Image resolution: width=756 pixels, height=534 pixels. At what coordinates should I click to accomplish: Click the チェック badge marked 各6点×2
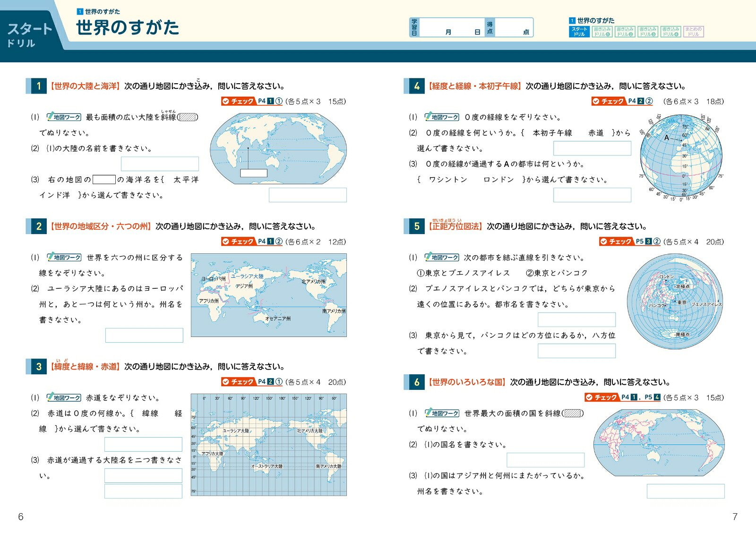(x=252, y=241)
